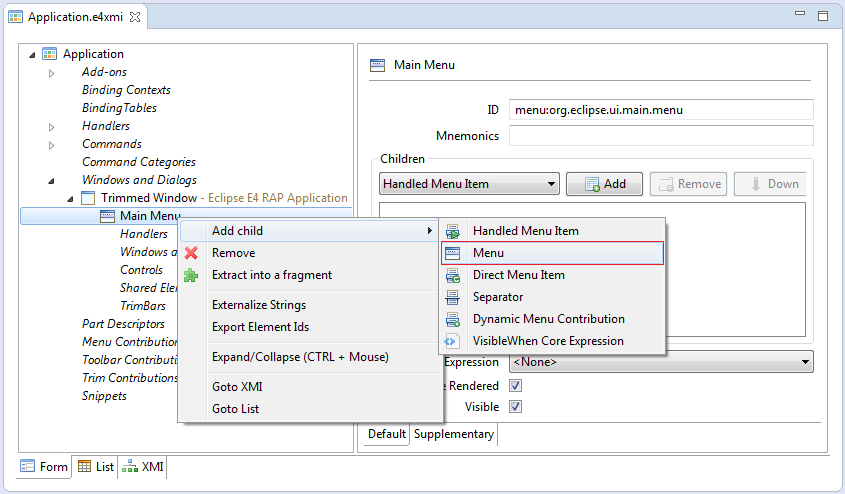Select Menu in the Add child submenu
845x494 pixels.
[552, 253]
